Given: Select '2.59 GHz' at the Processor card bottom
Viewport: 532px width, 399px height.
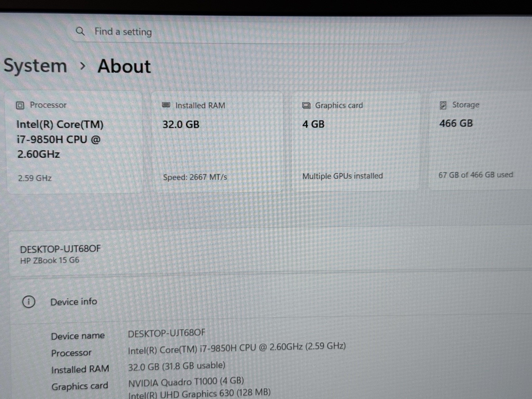Looking at the screenshot, I should (35, 178).
